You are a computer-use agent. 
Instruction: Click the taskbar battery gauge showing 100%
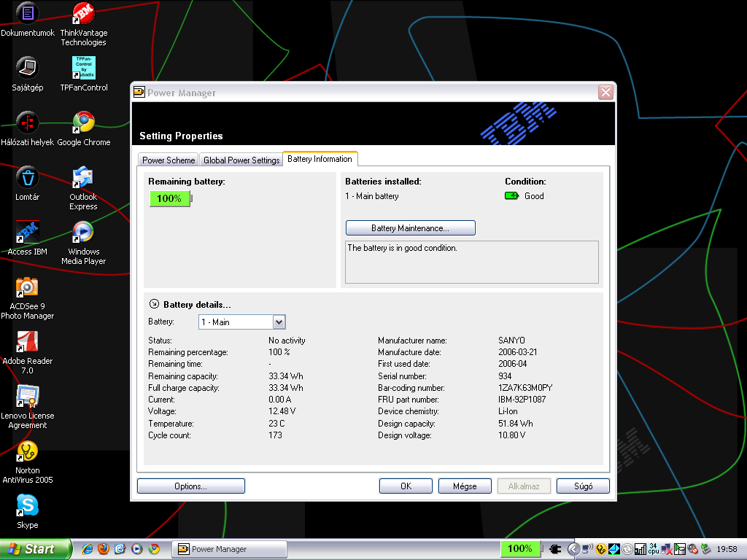point(522,549)
